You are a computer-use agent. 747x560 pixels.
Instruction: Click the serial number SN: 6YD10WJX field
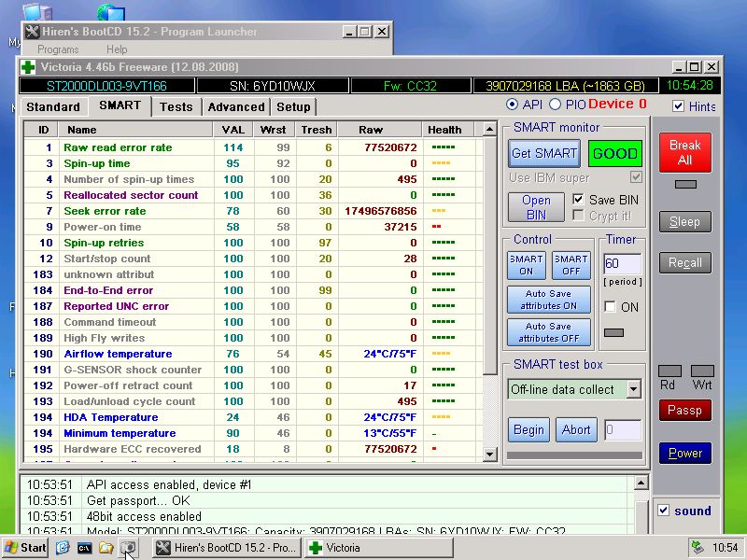click(x=273, y=86)
